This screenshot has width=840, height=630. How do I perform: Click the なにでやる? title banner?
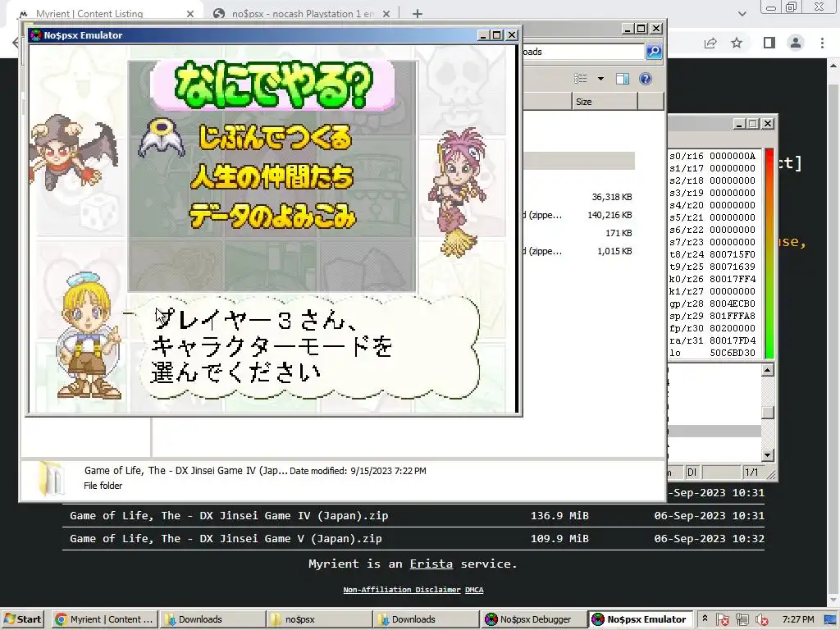[x=272, y=85]
